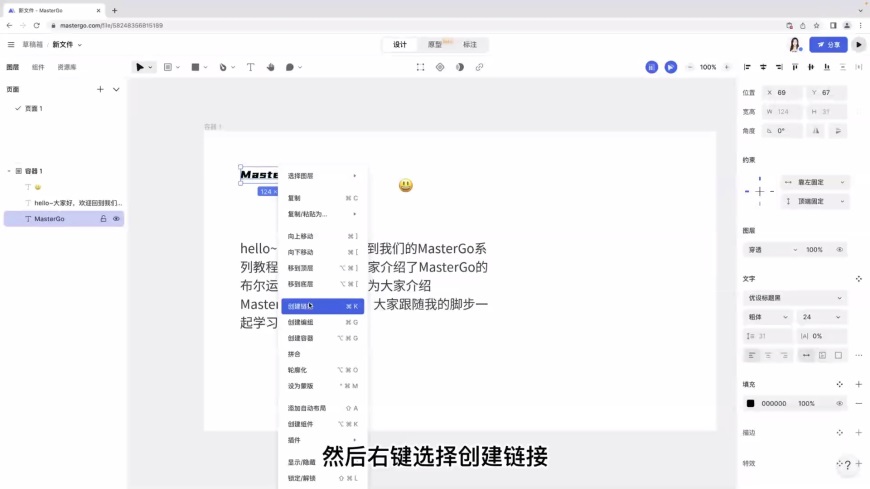
Task: Toggle lock on MasterGo layer
Action: (x=103, y=219)
